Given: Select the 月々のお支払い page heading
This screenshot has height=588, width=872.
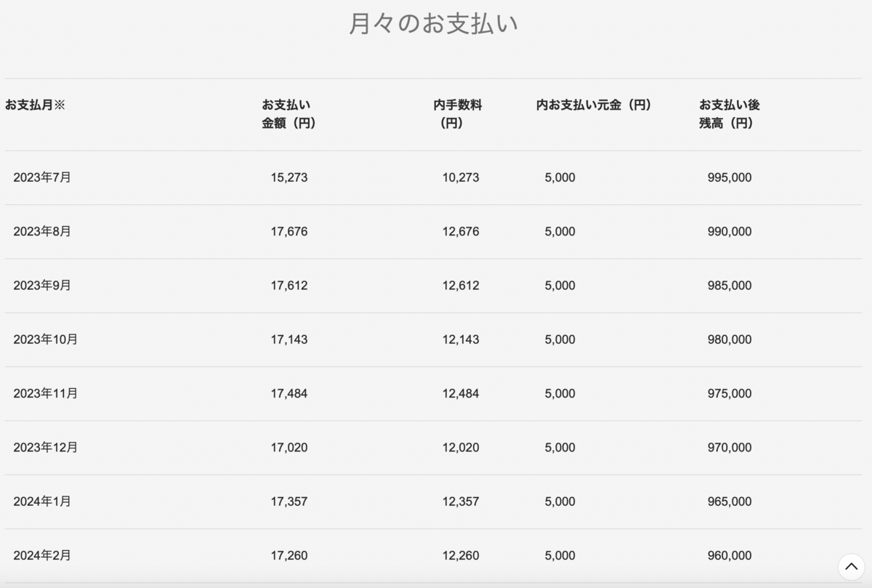Looking at the screenshot, I should (x=433, y=23).
